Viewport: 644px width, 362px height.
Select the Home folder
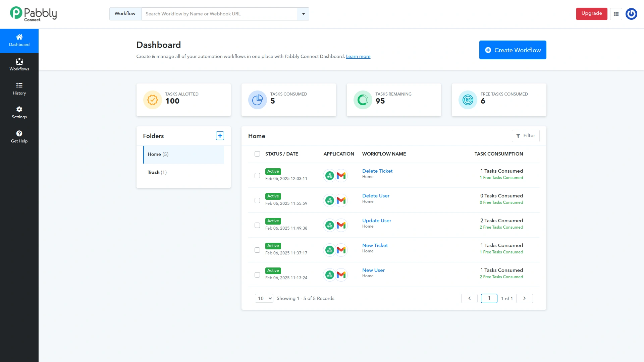point(158,154)
